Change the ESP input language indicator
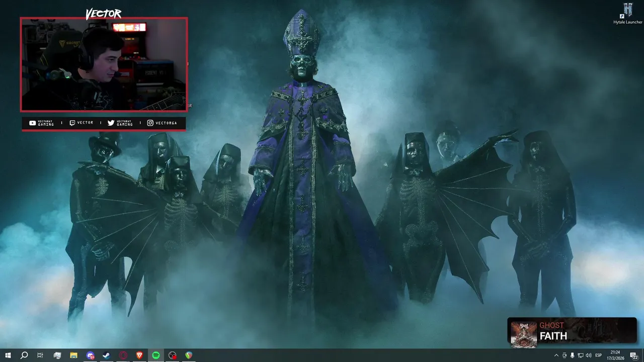The image size is (644, 362). pos(599,355)
